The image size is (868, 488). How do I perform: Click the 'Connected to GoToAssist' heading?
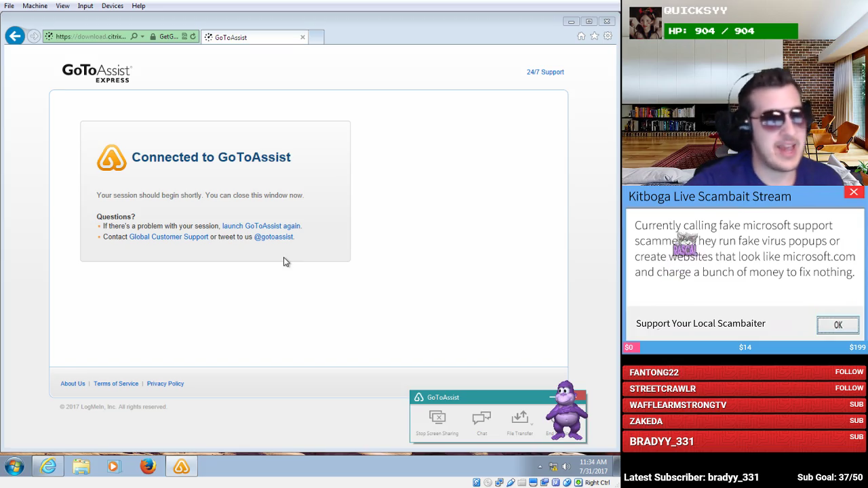click(x=211, y=157)
